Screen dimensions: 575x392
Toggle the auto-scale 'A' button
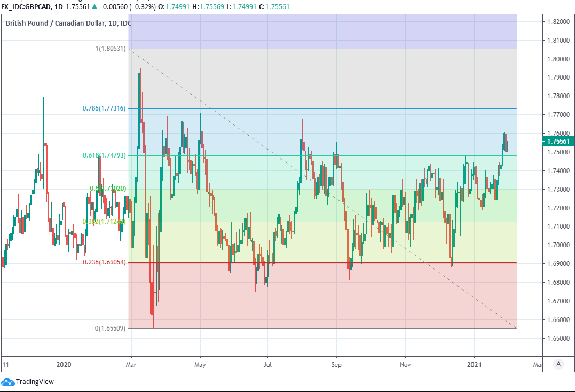(558, 364)
